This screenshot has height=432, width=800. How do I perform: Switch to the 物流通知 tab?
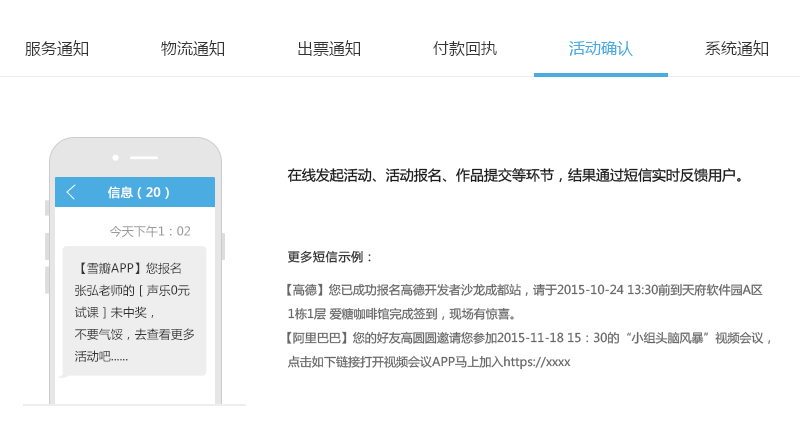tap(193, 48)
